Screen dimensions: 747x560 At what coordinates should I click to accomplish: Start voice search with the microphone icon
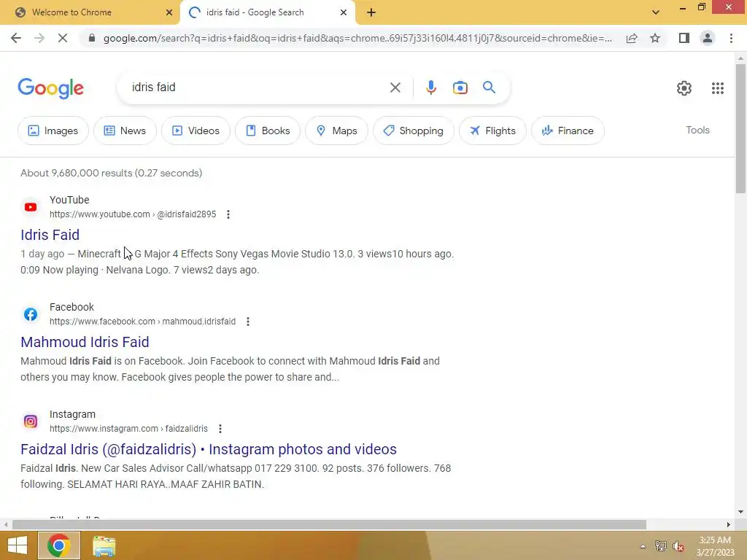tap(430, 87)
